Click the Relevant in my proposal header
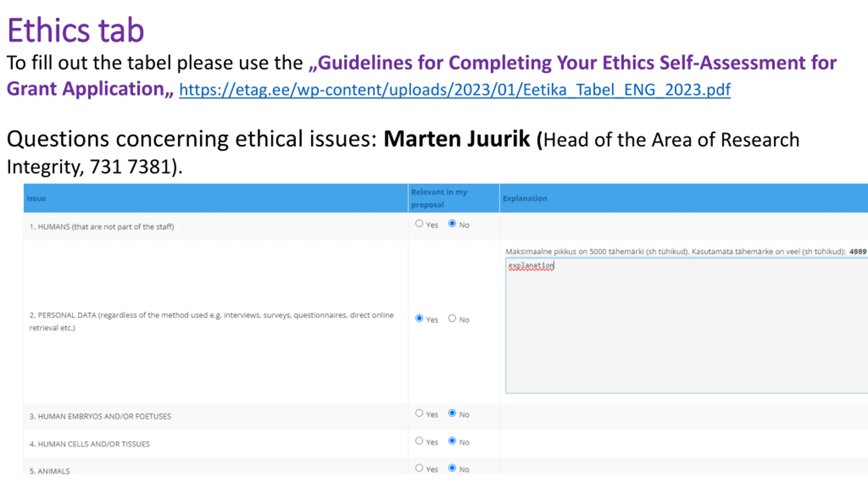Viewport: 868px width, 488px height. pyautogui.click(x=439, y=198)
